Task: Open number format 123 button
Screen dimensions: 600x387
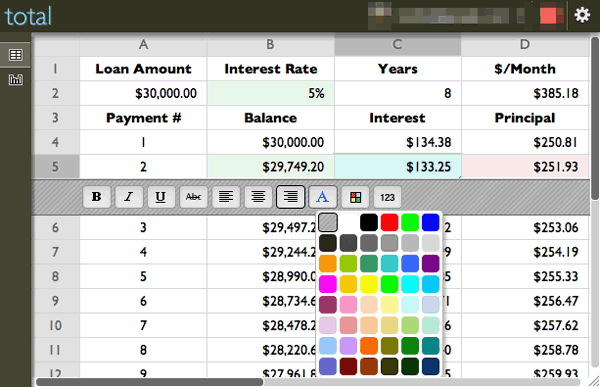Action: [387, 197]
